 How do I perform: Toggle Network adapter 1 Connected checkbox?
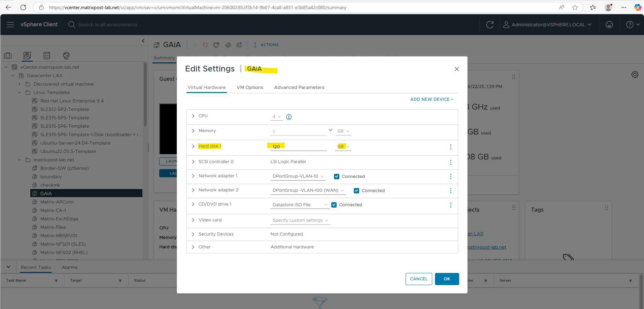tap(337, 177)
